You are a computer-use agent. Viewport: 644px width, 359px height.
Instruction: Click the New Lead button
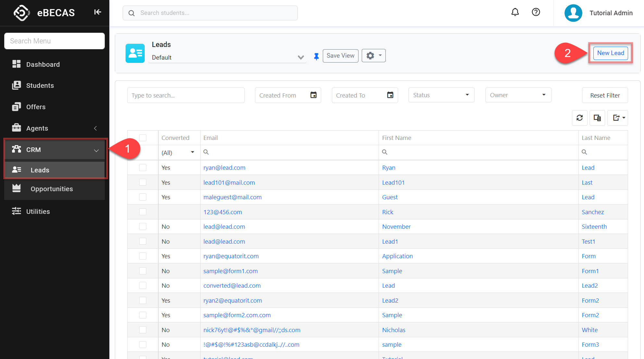click(611, 53)
